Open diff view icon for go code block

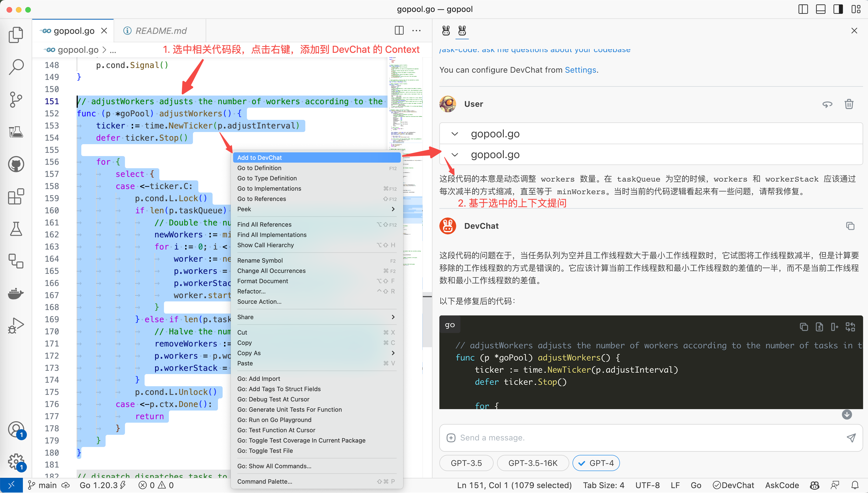(850, 326)
